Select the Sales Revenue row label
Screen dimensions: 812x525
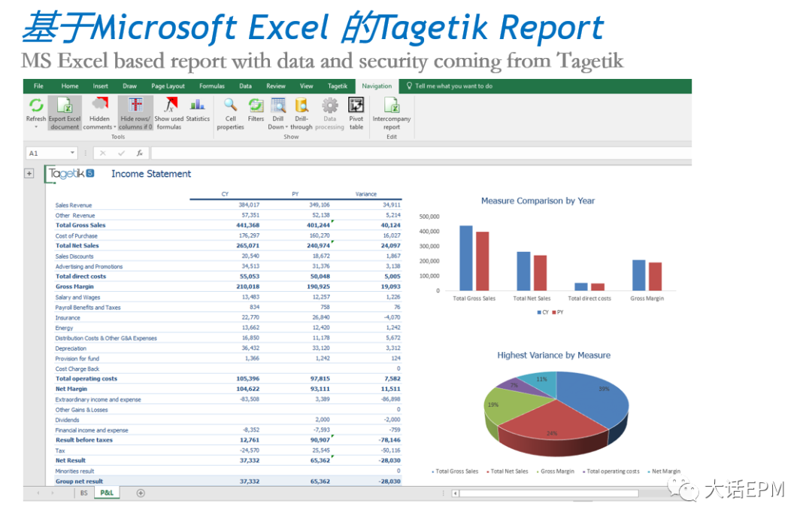click(x=74, y=205)
